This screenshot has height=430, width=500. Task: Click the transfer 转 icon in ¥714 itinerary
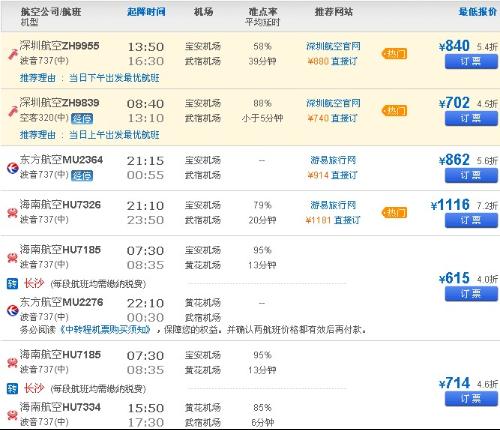pos(12,389)
